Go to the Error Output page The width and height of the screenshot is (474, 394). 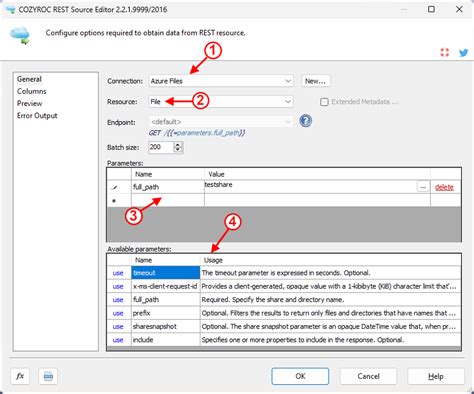pos(37,116)
